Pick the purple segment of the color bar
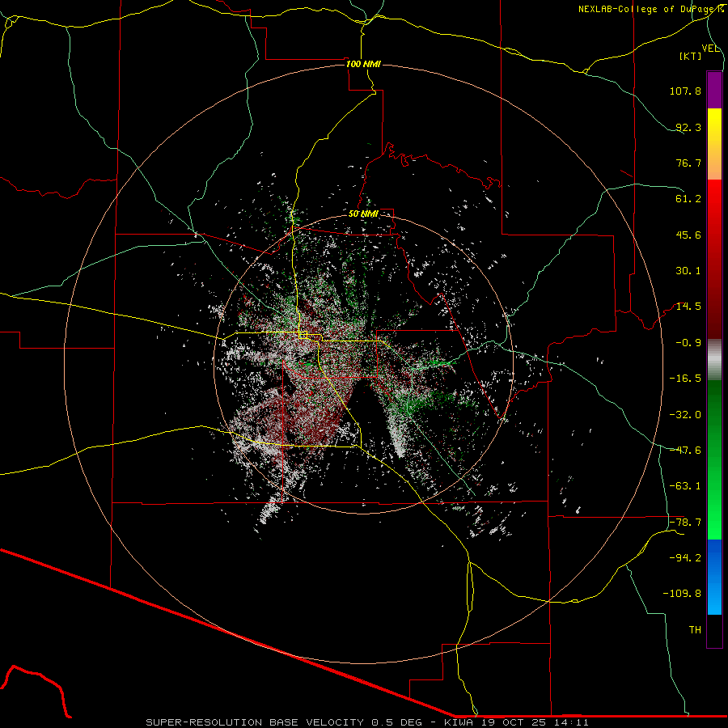This screenshot has width=728, height=728. pos(714,90)
